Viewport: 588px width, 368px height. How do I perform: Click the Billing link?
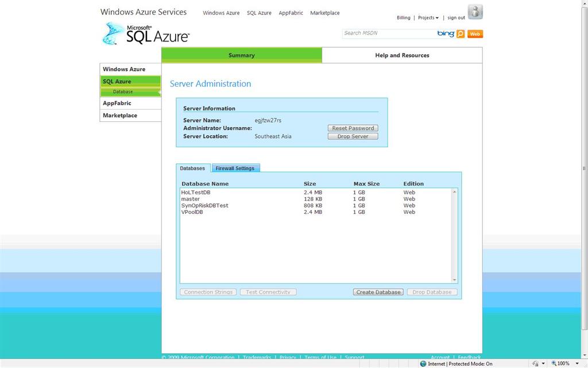pyautogui.click(x=404, y=18)
